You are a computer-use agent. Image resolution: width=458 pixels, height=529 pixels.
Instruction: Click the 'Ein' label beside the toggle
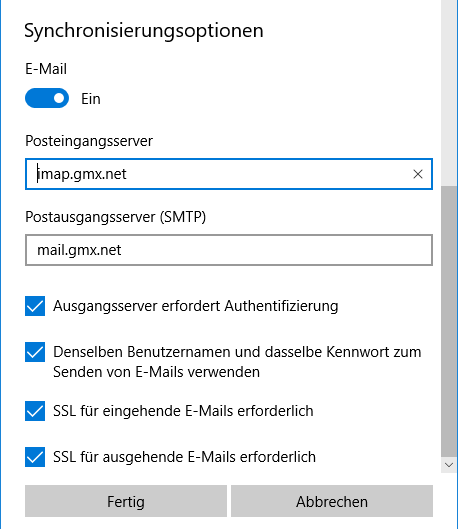pos(91,99)
